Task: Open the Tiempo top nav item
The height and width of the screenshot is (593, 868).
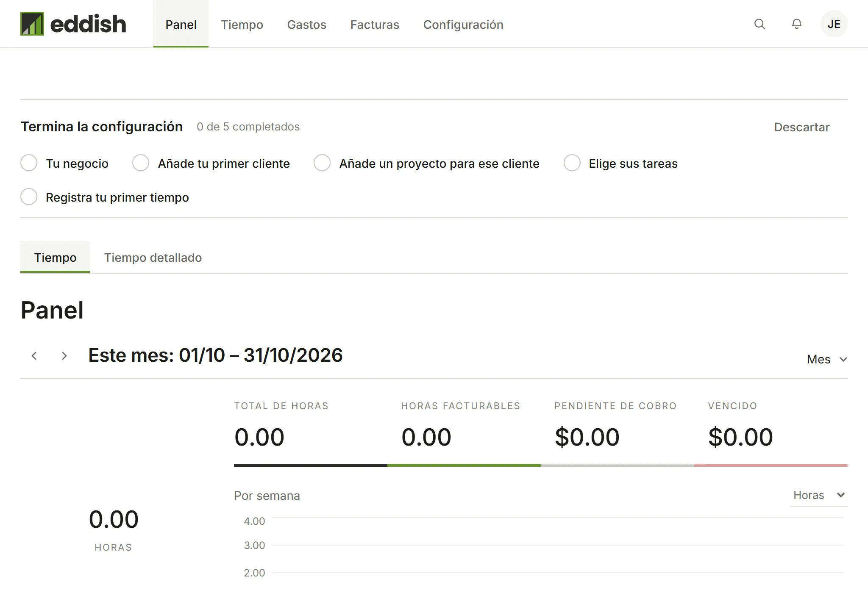Action: (242, 25)
